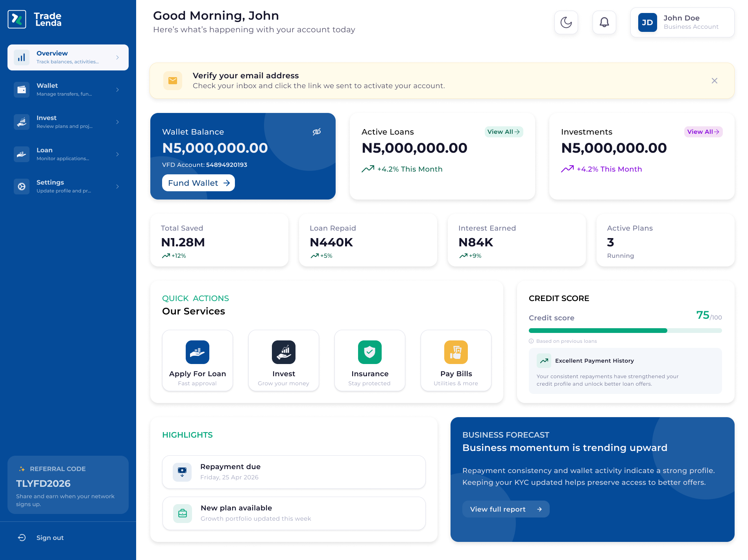748x560 pixels.
Task: Click View All for Investments
Action: (704, 132)
